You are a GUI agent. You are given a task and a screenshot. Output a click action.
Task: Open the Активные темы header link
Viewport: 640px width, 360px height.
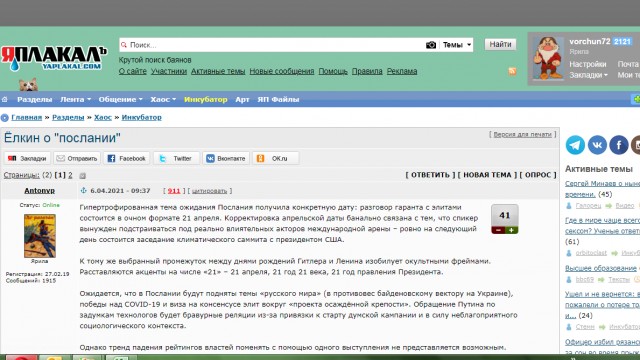(x=218, y=71)
